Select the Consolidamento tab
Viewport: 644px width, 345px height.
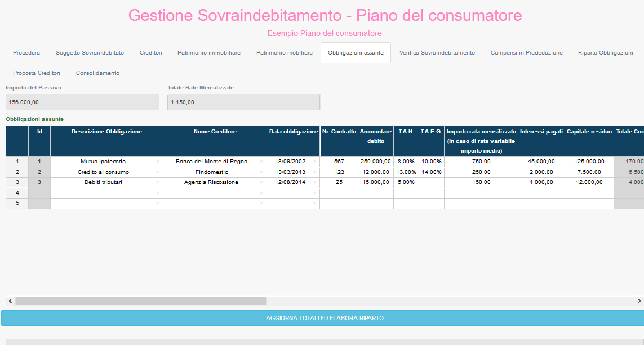point(97,73)
